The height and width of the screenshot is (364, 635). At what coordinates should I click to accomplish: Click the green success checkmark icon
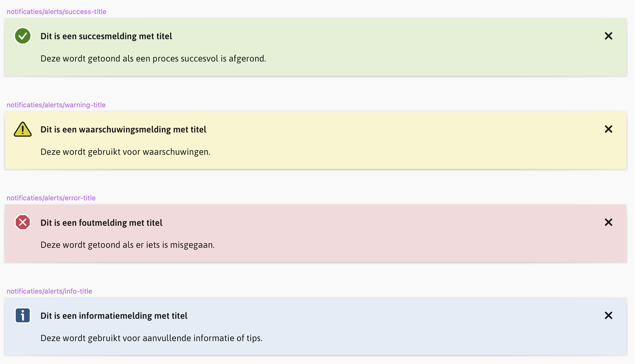[x=23, y=36]
